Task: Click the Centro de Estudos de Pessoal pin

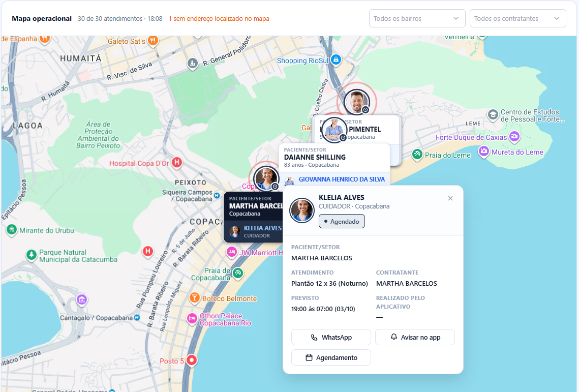Action: click(x=493, y=115)
